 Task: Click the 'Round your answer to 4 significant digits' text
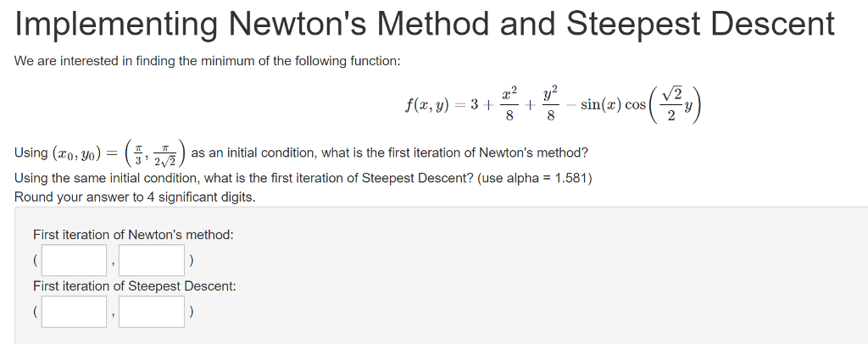pos(135,197)
